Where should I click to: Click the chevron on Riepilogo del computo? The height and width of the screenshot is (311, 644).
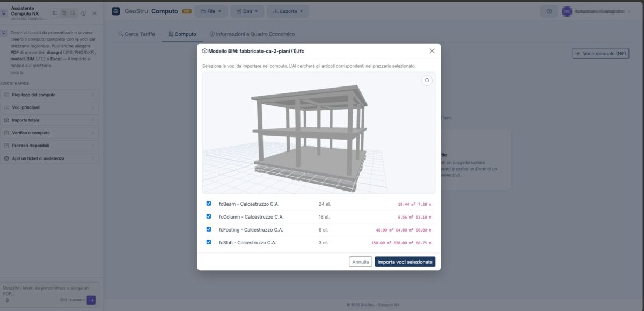point(93,95)
